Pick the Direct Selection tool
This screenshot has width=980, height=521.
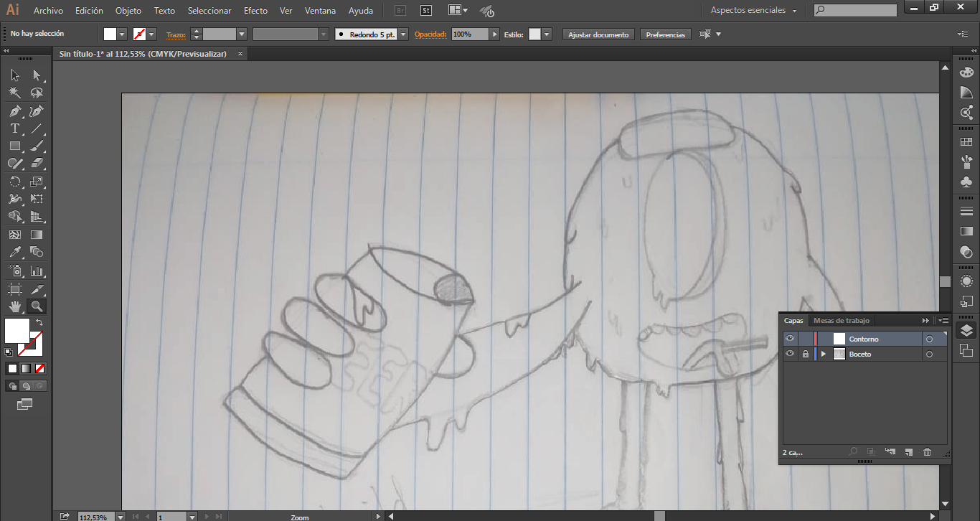click(x=37, y=75)
